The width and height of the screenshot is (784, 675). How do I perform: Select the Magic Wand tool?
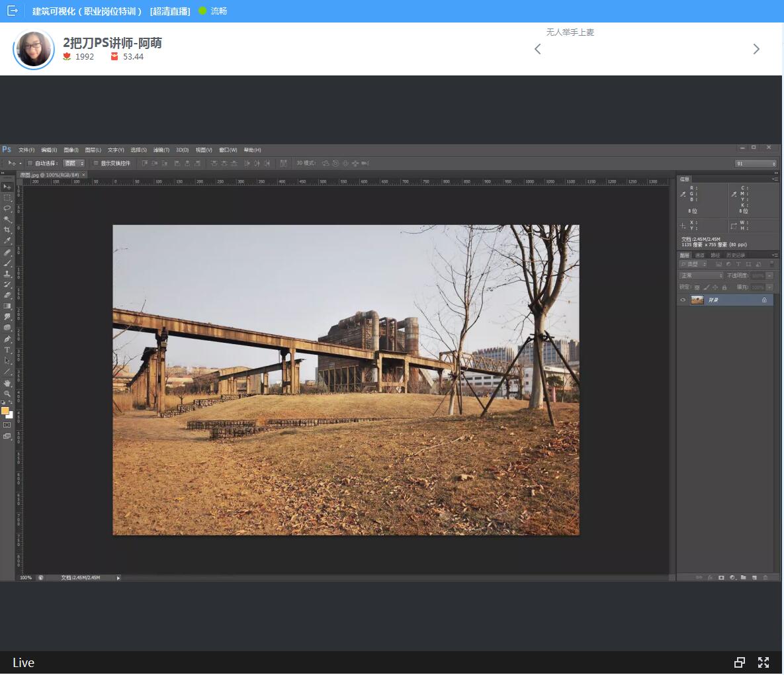(x=7, y=219)
